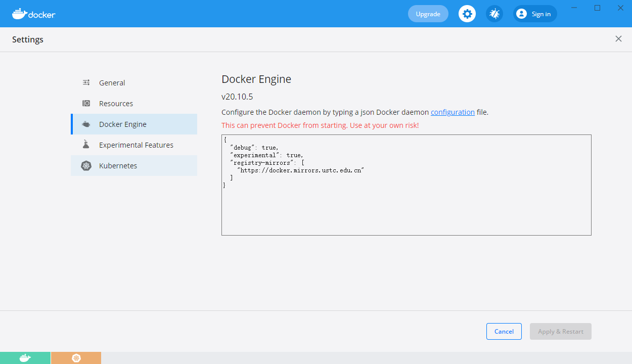Click Apply & Restart
Viewport: 632px width, 364px height.
(560, 331)
